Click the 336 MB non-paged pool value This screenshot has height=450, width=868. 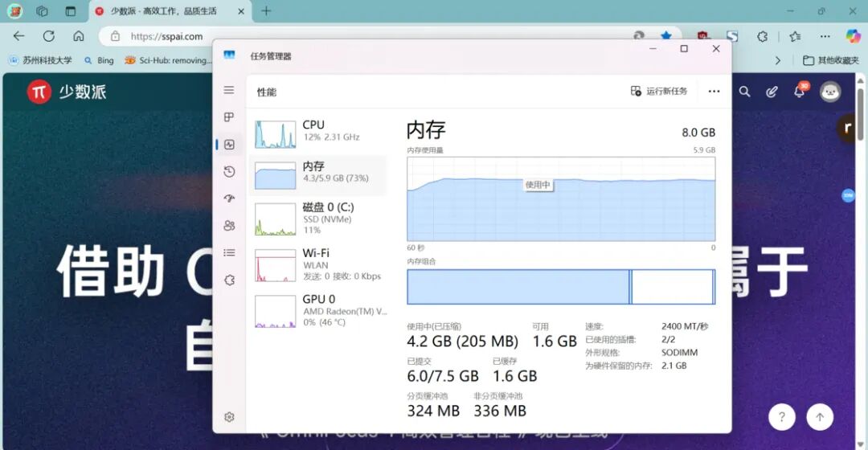499,411
